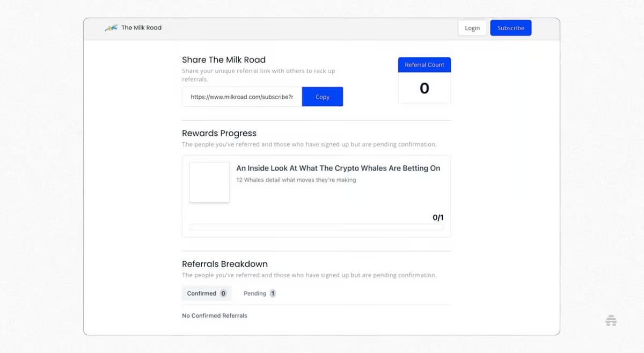
Task: Click the Share The Milk Road heading
Action: pyautogui.click(x=223, y=60)
